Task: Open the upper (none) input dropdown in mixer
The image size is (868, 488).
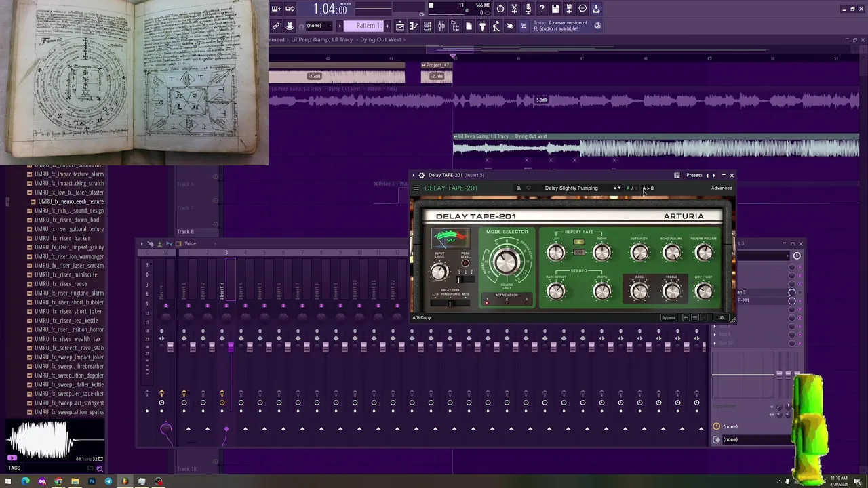Action: [730, 426]
